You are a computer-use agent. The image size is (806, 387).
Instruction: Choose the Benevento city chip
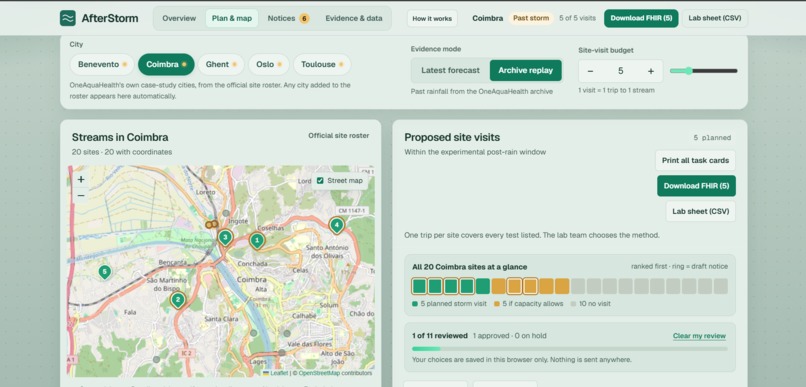point(102,64)
